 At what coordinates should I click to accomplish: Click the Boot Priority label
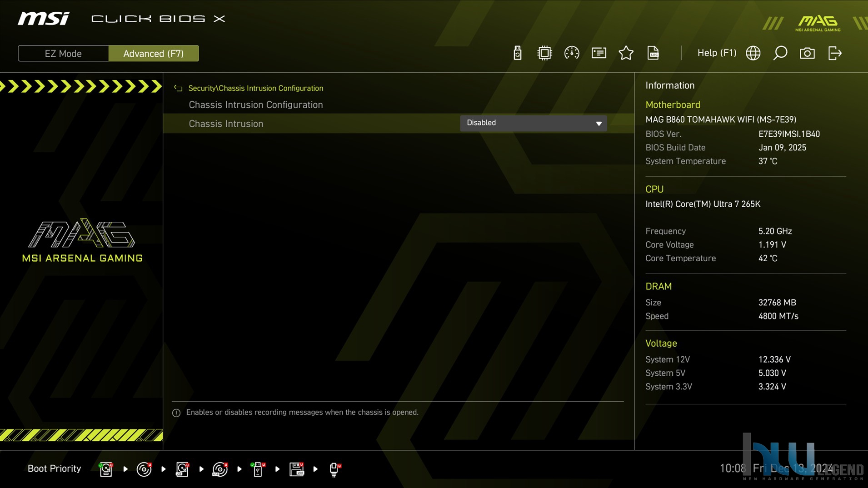(x=54, y=468)
